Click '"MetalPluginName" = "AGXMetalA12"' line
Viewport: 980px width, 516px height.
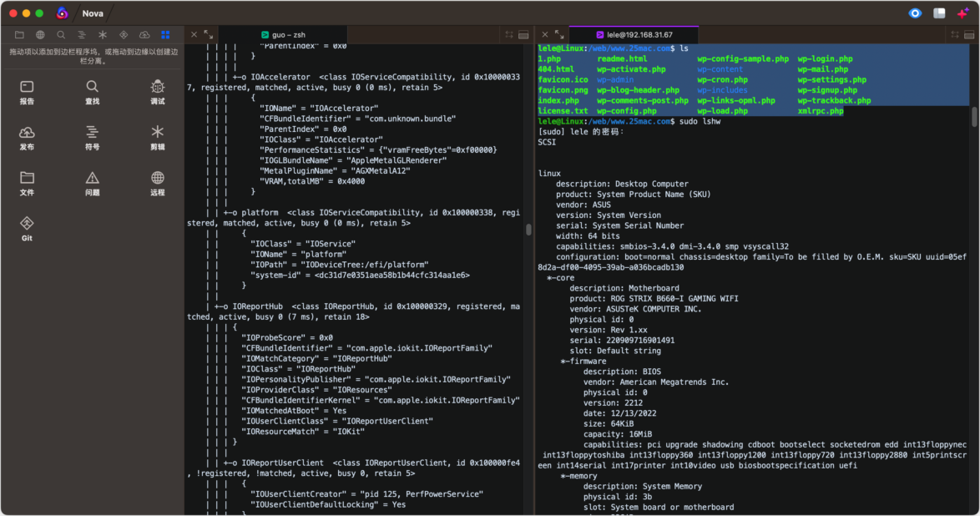[335, 171]
